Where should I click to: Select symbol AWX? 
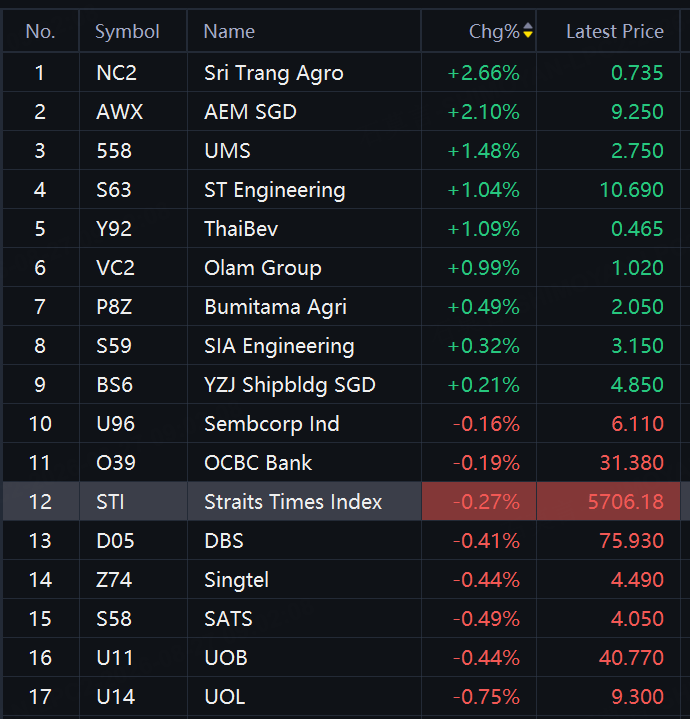click(119, 112)
